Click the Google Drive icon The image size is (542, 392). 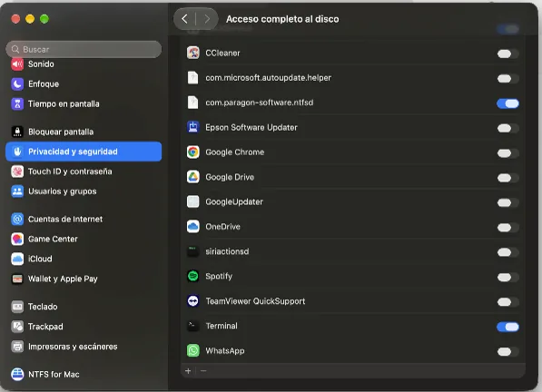(192, 177)
